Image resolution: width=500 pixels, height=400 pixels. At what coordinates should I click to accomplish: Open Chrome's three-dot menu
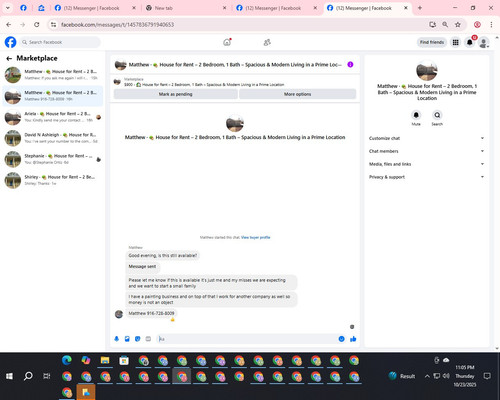491,24
